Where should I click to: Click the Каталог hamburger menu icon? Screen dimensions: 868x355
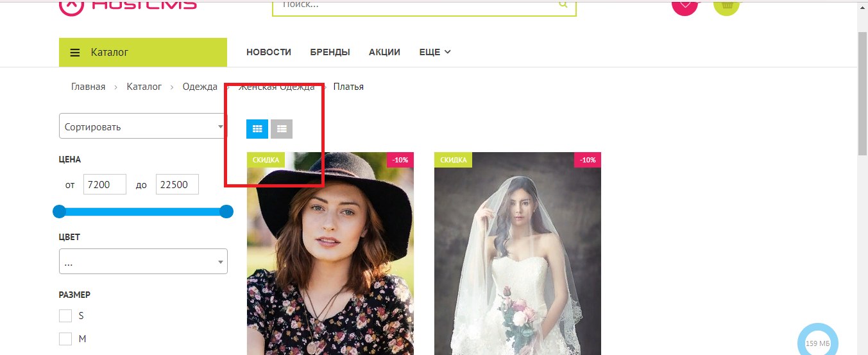click(75, 53)
